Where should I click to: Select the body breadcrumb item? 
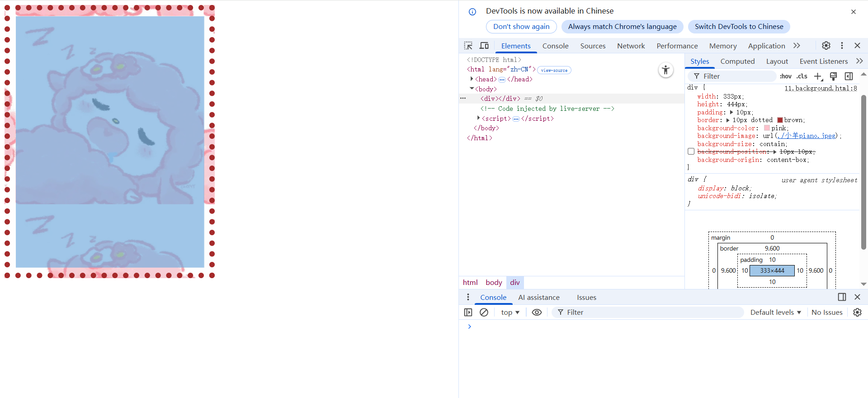pyautogui.click(x=494, y=283)
